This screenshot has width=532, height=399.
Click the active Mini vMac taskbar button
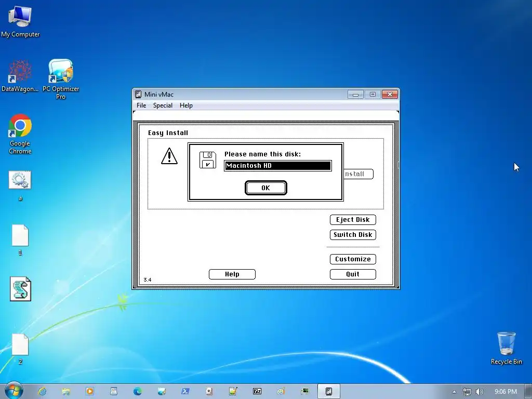tap(329, 391)
